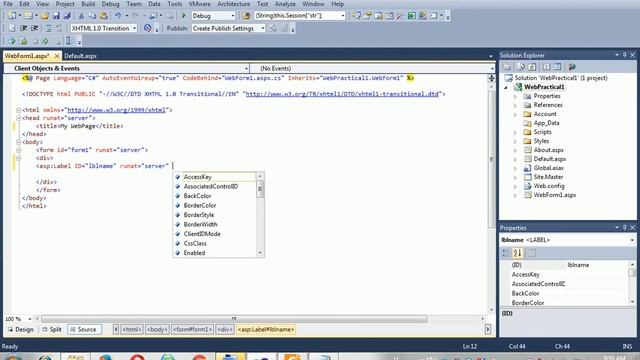
Task: Open the Create Publish Settings dropdown
Action: pyautogui.click(x=262, y=28)
